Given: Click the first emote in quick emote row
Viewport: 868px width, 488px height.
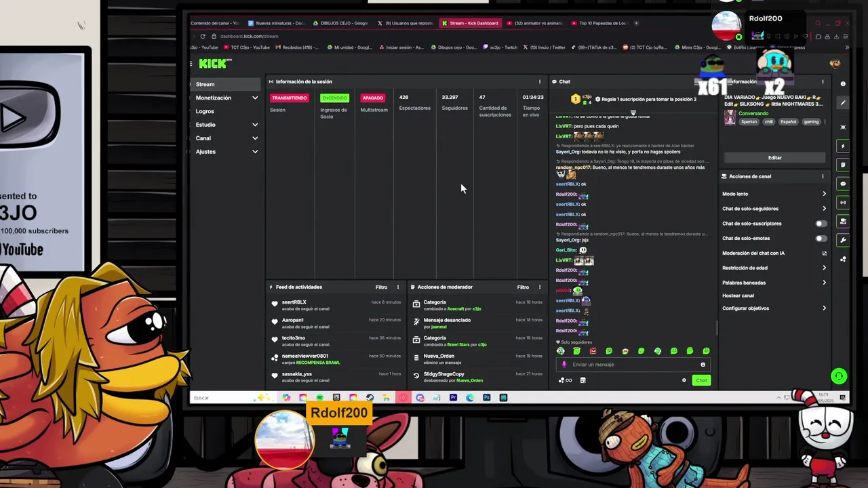Looking at the screenshot, I should pos(560,351).
